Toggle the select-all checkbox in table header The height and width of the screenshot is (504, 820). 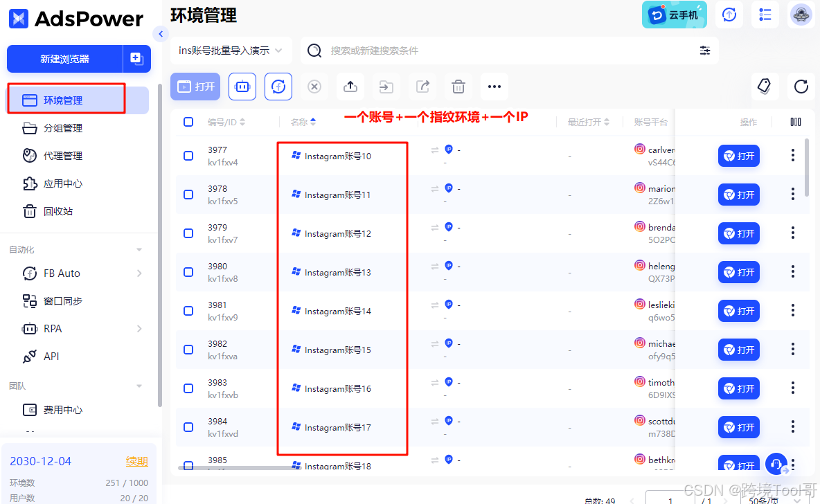click(x=188, y=122)
